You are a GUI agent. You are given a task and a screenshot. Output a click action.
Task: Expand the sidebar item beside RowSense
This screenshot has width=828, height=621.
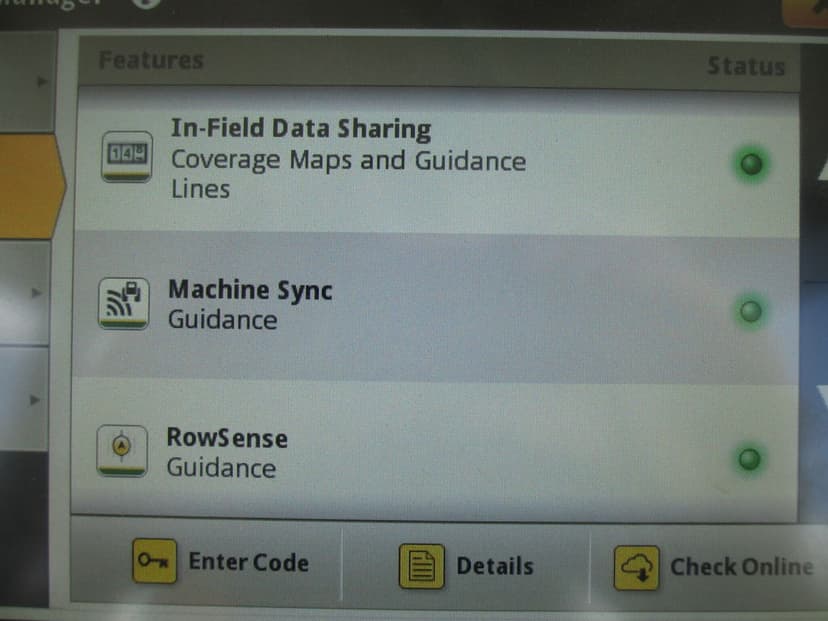coord(24,400)
